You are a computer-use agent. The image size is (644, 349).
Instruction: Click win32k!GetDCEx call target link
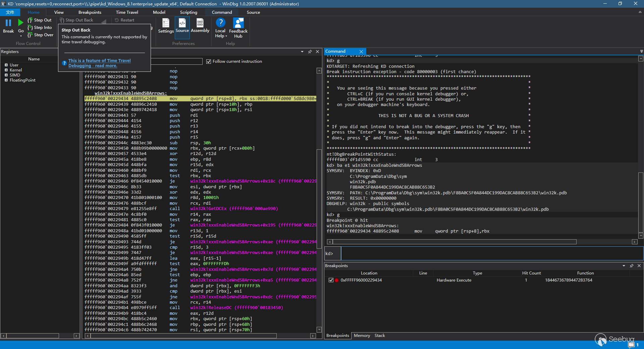tap(234, 209)
